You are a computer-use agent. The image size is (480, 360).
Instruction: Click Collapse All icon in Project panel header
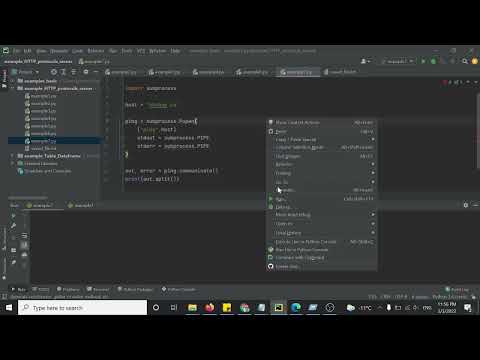[x=73, y=72]
